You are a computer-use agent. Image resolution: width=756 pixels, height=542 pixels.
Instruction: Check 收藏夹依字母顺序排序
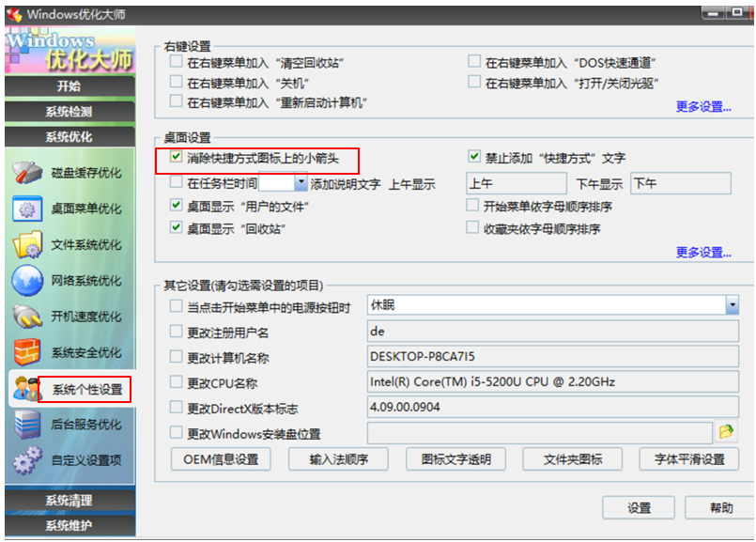472,227
